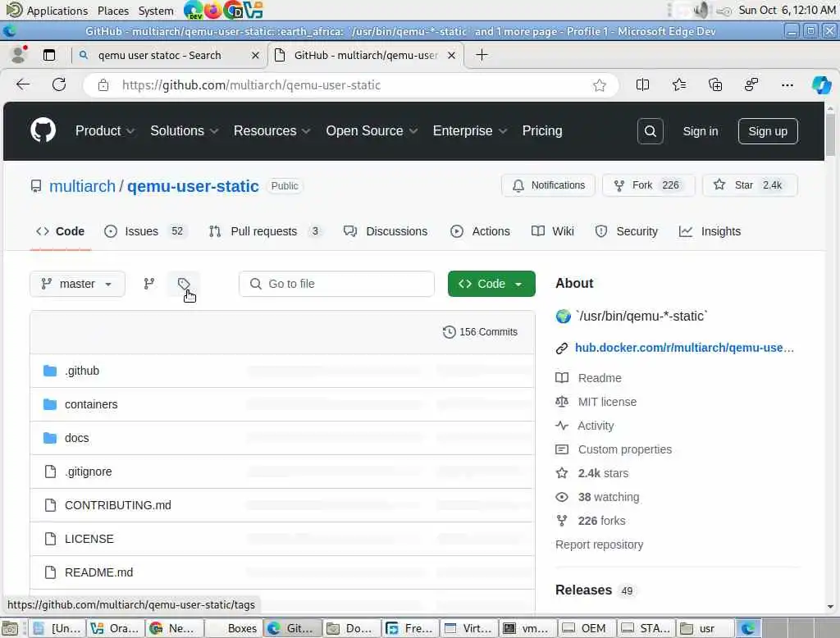Close the GitHub browser tab
Viewport: 840px width, 638px height.
coord(452,55)
